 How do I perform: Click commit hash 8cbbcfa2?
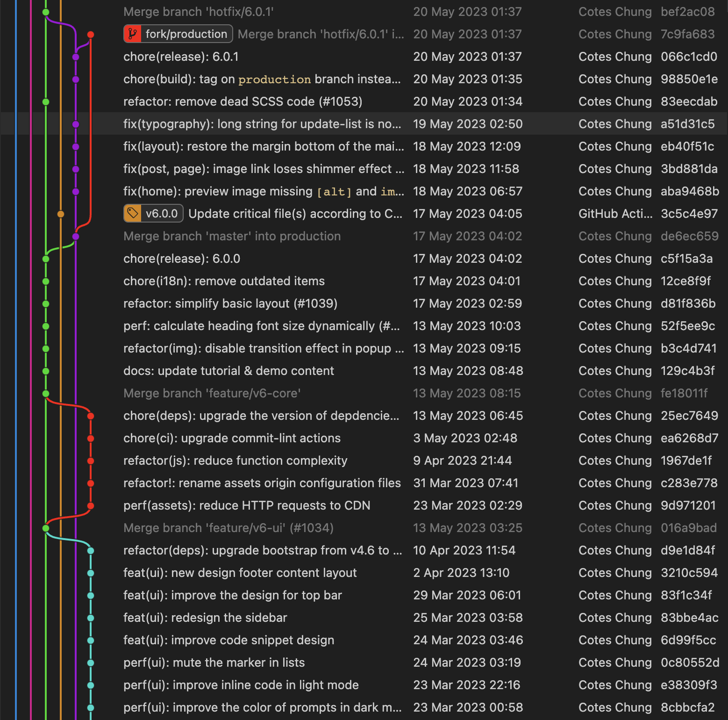(688, 707)
